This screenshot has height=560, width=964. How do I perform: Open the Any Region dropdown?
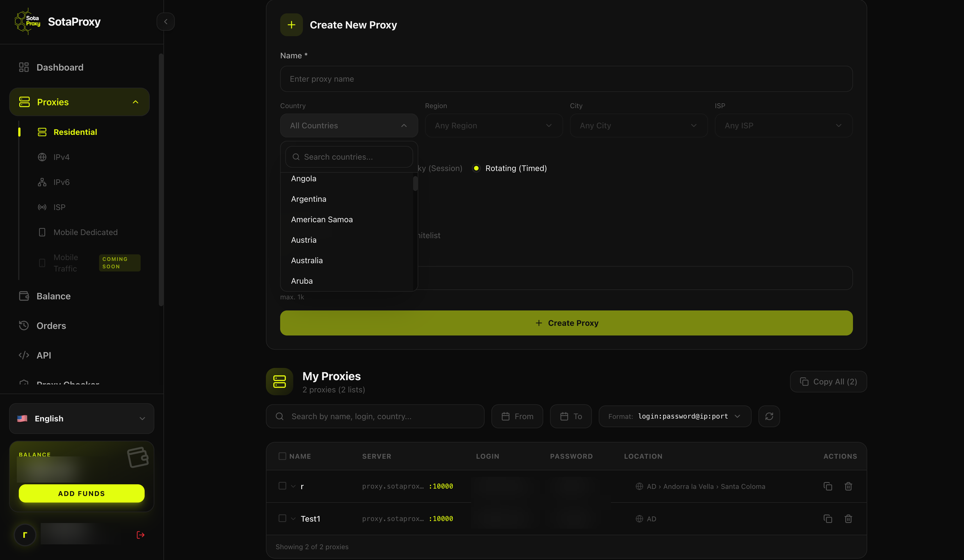[x=494, y=125]
